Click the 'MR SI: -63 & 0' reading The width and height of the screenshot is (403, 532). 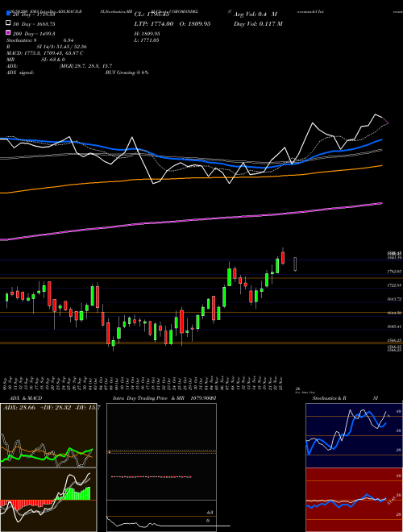(x=35, y=60)
